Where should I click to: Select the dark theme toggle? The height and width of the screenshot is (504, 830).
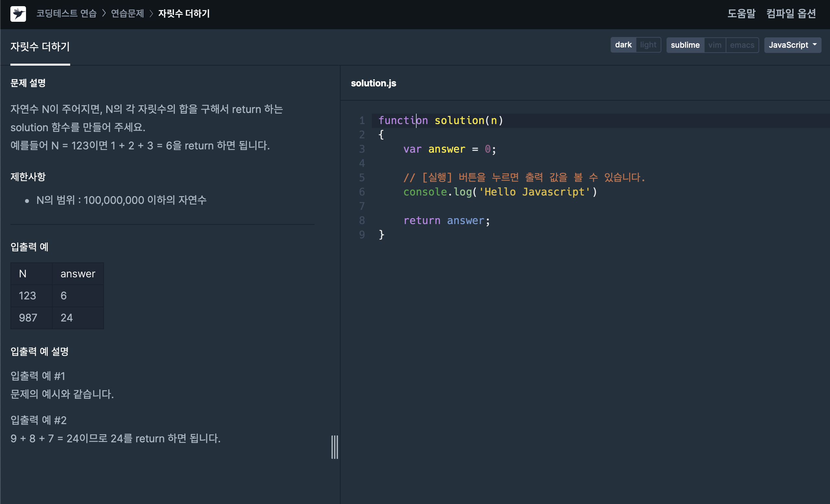pos(623,45)
